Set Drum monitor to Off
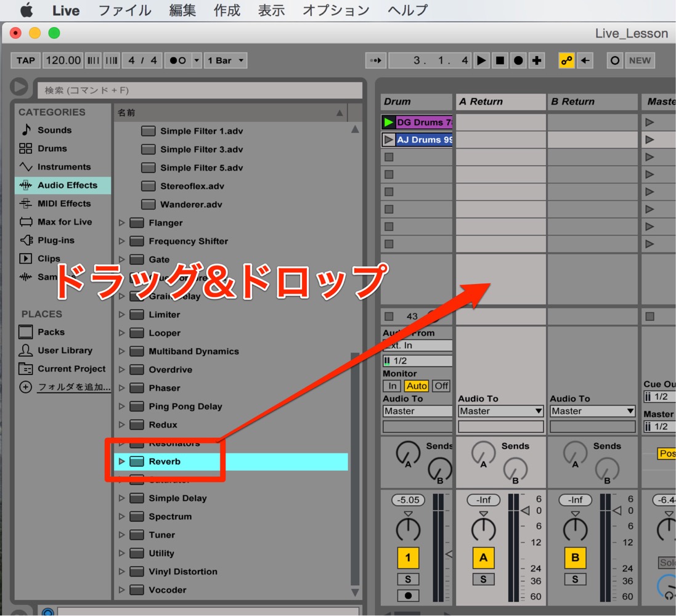Image resolution: width=676 pixels, height=616 pixels. 441,386
